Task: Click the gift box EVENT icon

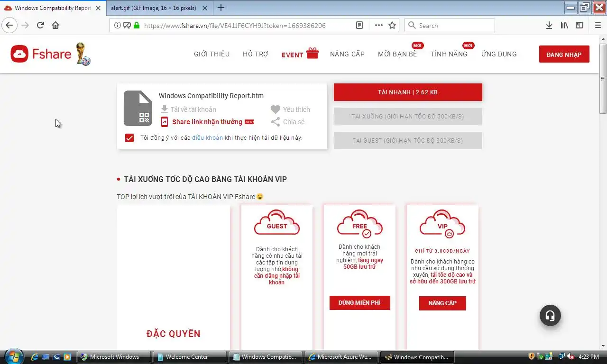Action: [x=313, y=53]
